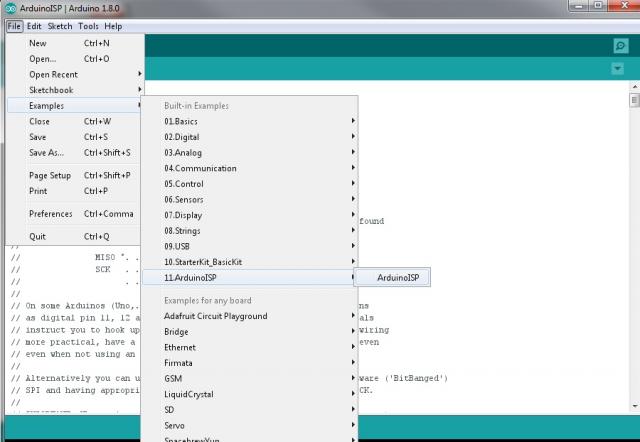Expand the 02.Digital examples submenu
The image size is (640, 442).
tap(249, 137)
